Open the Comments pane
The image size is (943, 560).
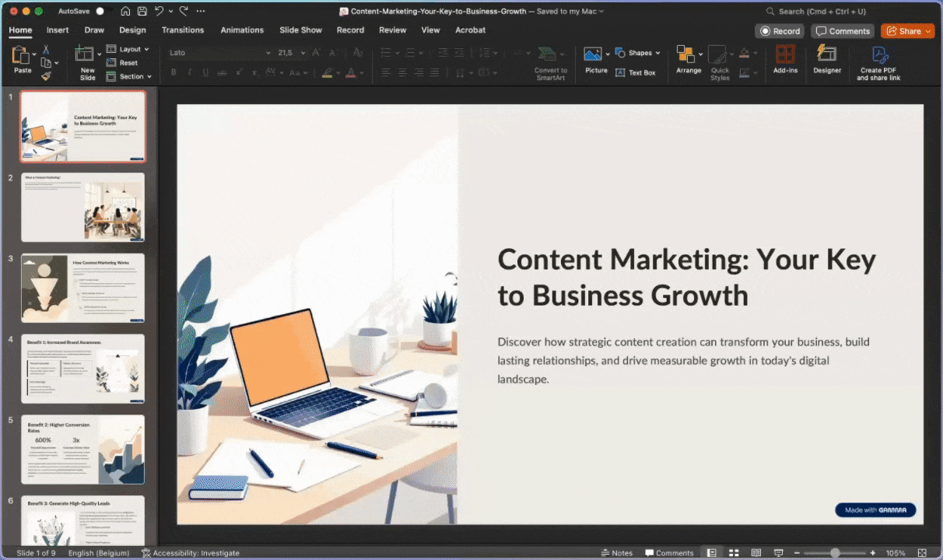(843, 30)
